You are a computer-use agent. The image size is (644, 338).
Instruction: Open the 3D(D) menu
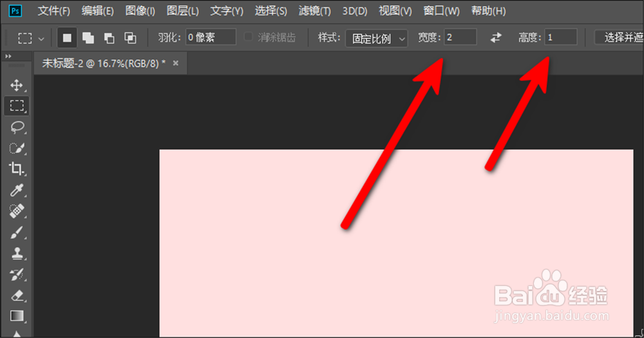point(355,11)
